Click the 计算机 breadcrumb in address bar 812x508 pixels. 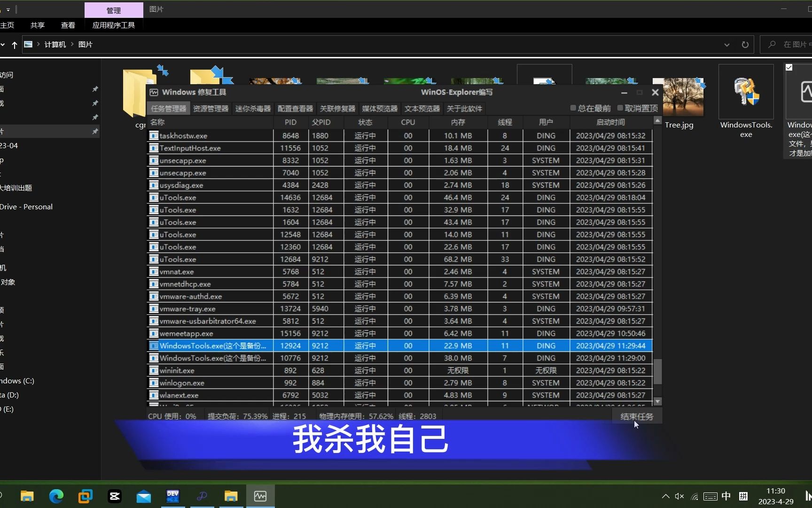coord(55,44)
